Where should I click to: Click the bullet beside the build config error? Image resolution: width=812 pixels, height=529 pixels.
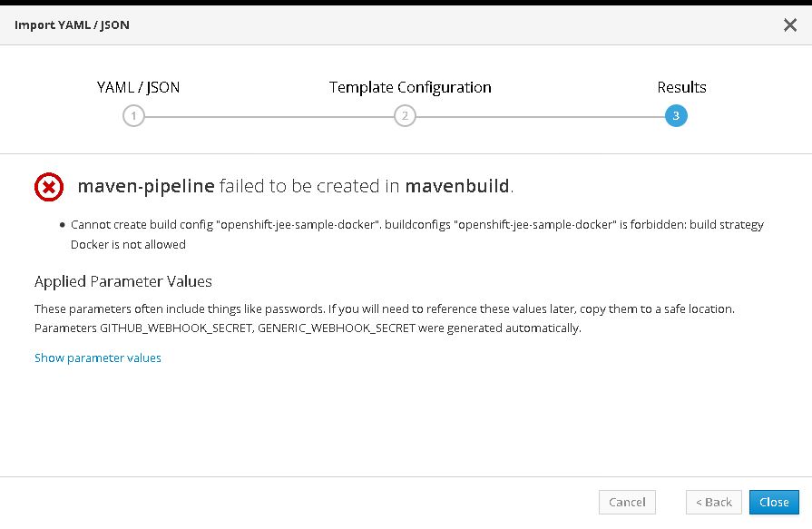click(x=62, y=224)
